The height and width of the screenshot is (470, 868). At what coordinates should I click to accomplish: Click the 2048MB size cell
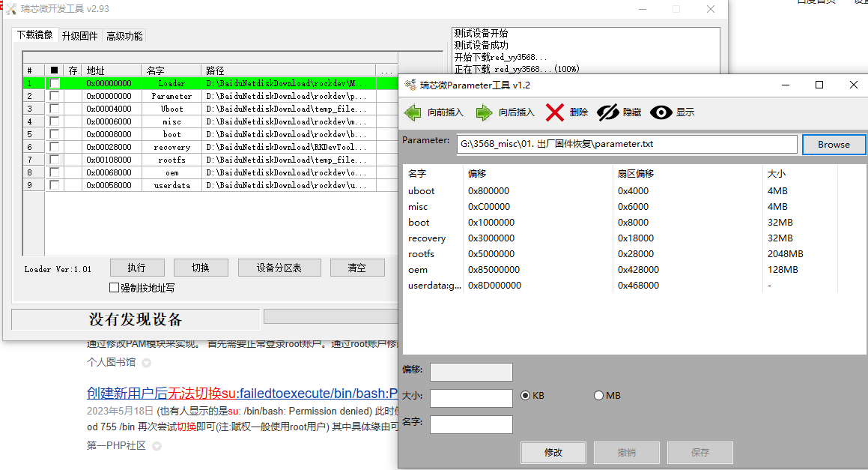[x=785, y=254]
